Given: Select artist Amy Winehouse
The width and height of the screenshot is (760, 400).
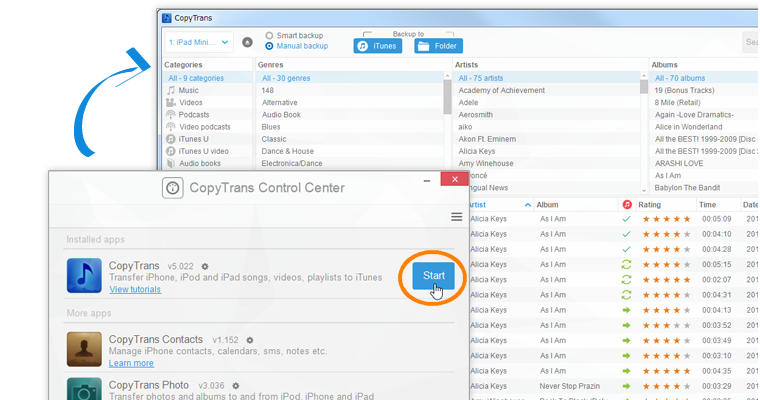Looking at the screenshot, I should (x=486, y=163).
